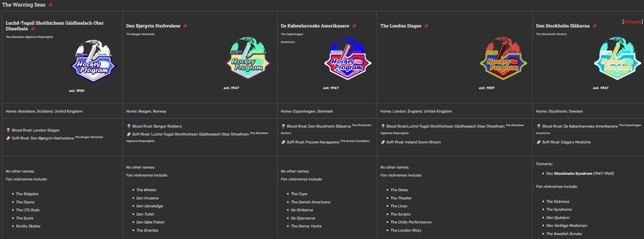Click the link icon beside The London Stages
Screen dimensions: 644x239
426,26
